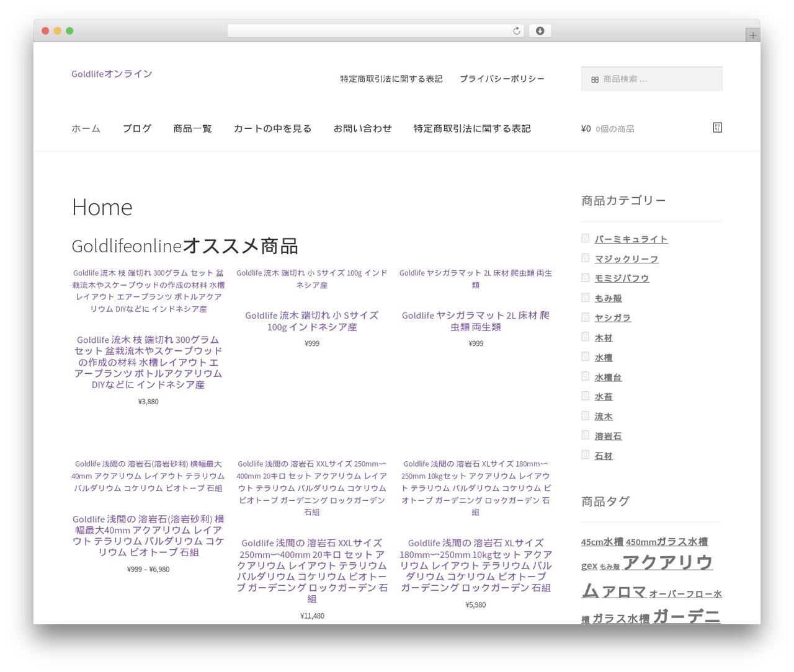Click folder icon beside 石材
The height and width of the screenshot is (672, 794).
click(585, 455)
